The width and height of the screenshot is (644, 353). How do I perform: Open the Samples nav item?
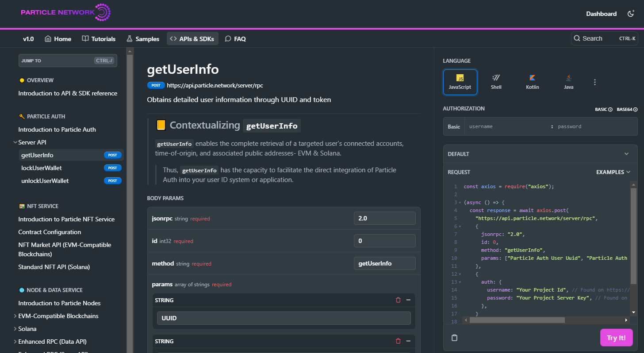click(142, 39)
